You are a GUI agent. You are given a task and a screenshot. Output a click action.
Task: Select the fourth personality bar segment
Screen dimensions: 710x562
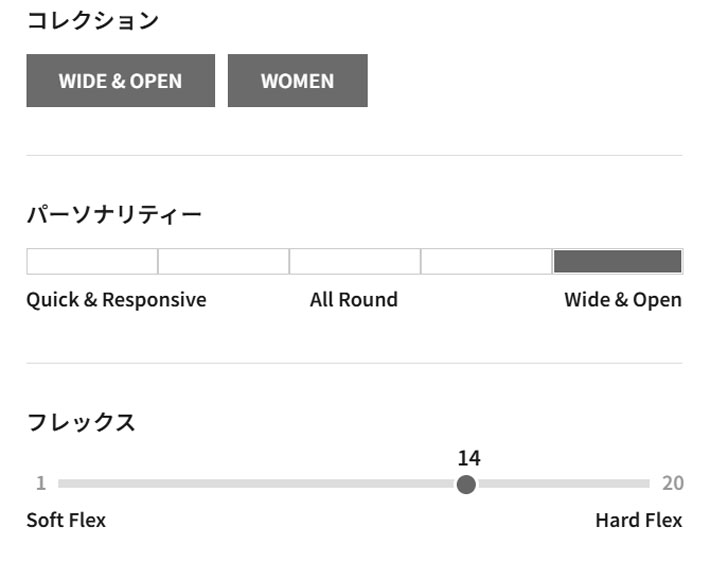(x=486, y=261)
